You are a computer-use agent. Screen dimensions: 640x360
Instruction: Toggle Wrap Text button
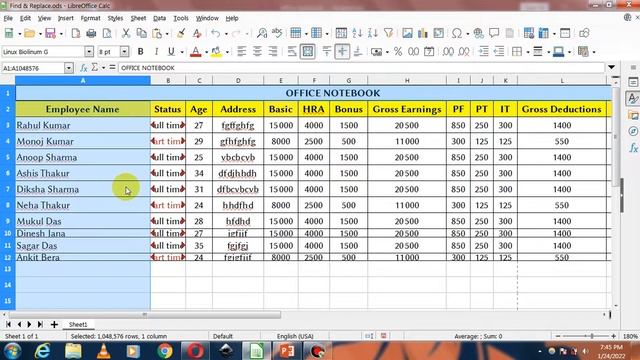[291, 52]
